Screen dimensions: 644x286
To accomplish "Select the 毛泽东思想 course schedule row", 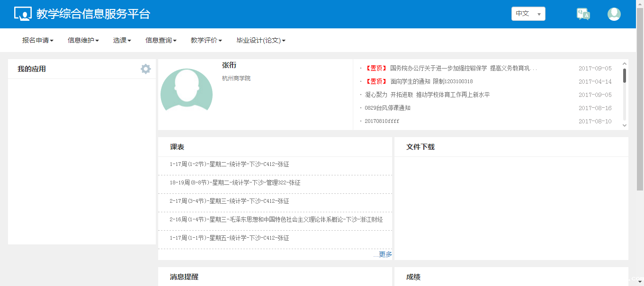I will [276, 220].
